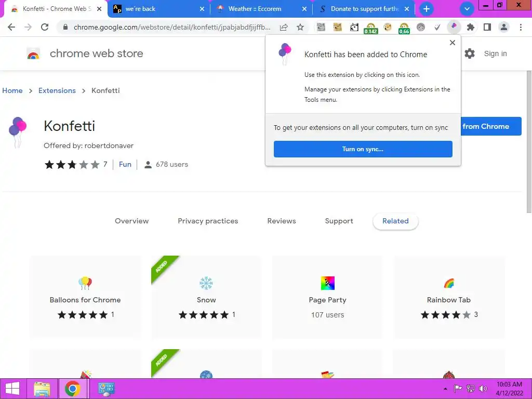This screenshot has height=399, width=532.
Task: Click the taskbar volume speaker icon
Action: (x=483, y=389)
